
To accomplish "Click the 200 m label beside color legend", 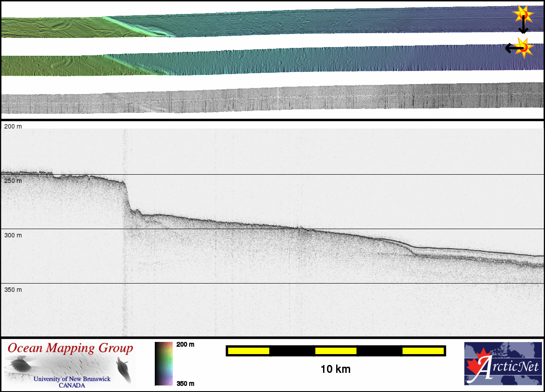I will coord(185,345).
